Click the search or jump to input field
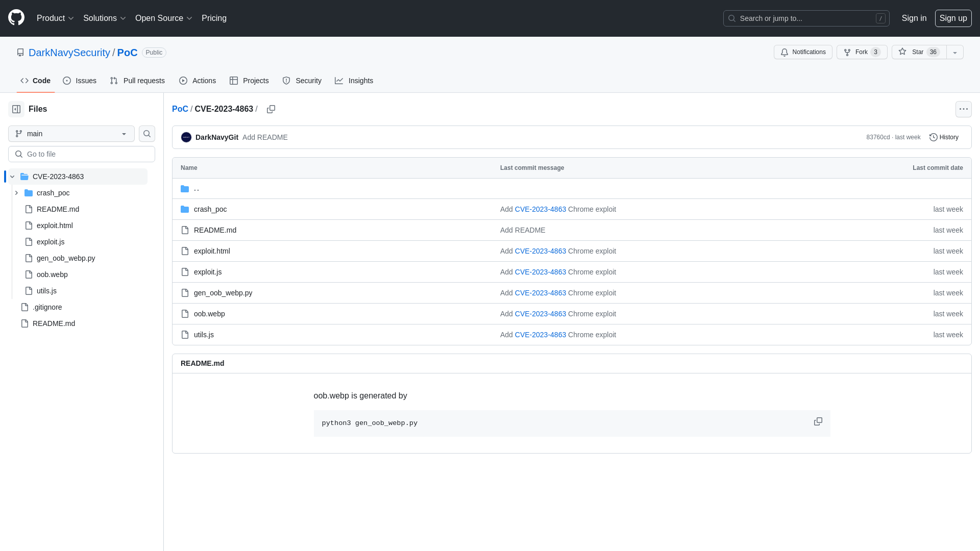This screenshot has height=551, width=980. click(x=806, y=18)
